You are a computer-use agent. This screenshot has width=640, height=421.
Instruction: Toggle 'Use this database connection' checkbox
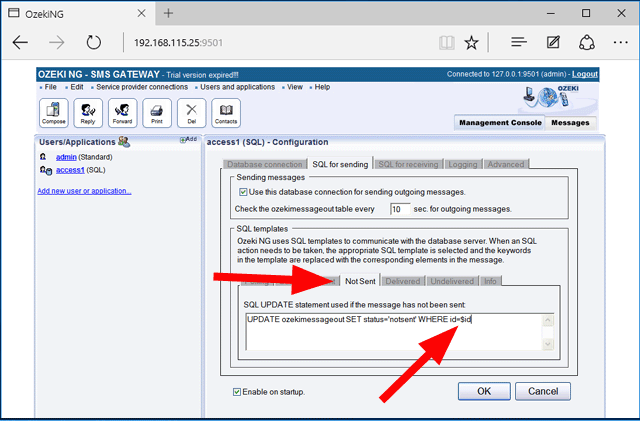point(243,192)
